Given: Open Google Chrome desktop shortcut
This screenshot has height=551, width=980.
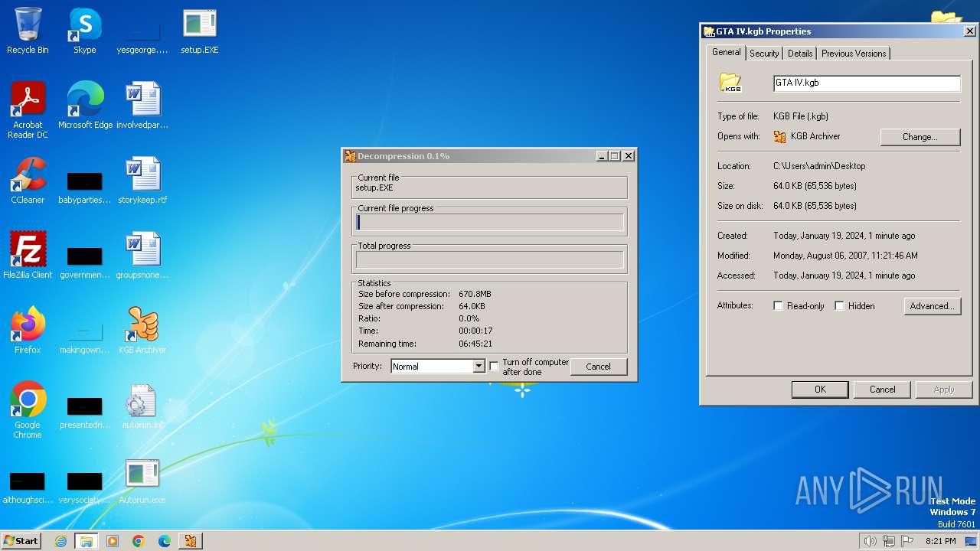Looking at the screenshot, I should click(x=28, y=410).
